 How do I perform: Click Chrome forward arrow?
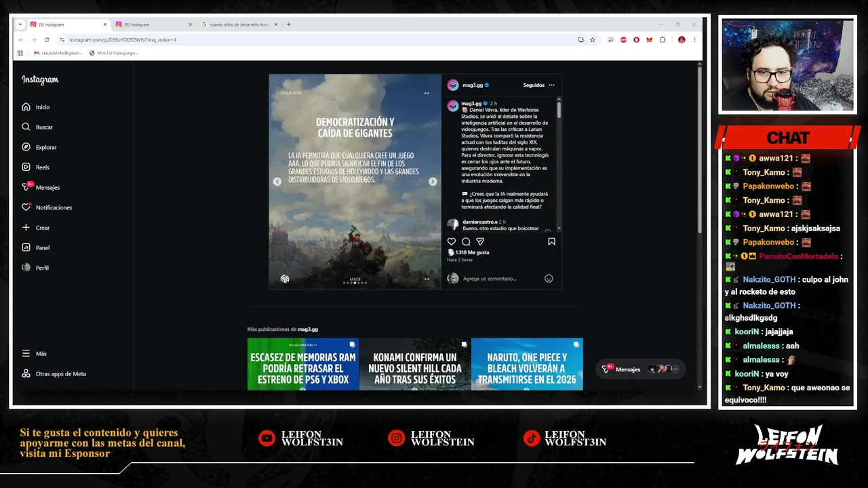[33, 40]
